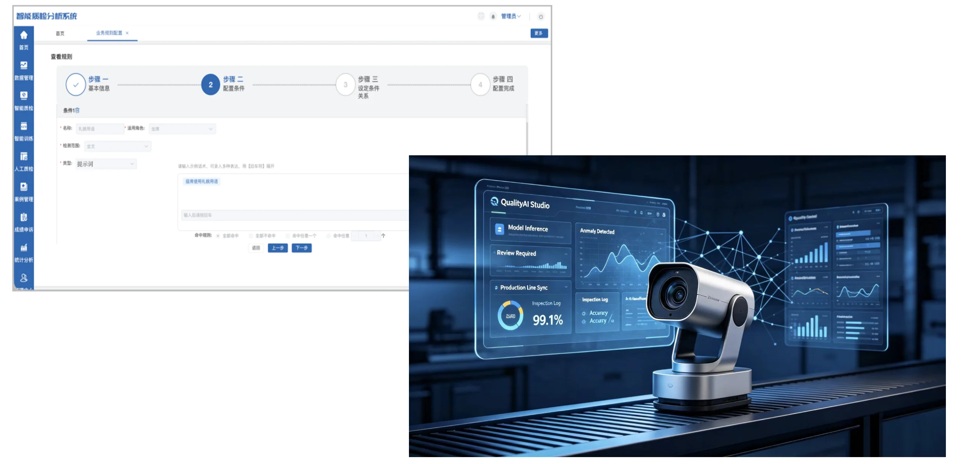Open the 适用角色 dropdown
The image size is (980, 464).
click(x=182, y=129)
